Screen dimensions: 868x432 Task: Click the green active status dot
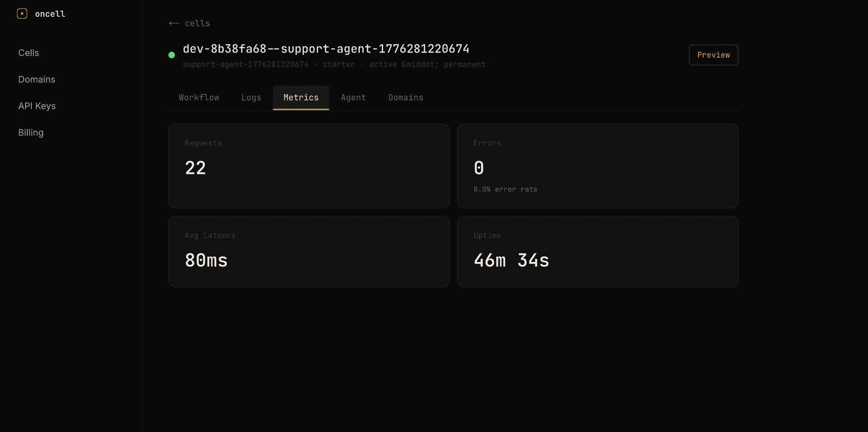click(172, 55)
